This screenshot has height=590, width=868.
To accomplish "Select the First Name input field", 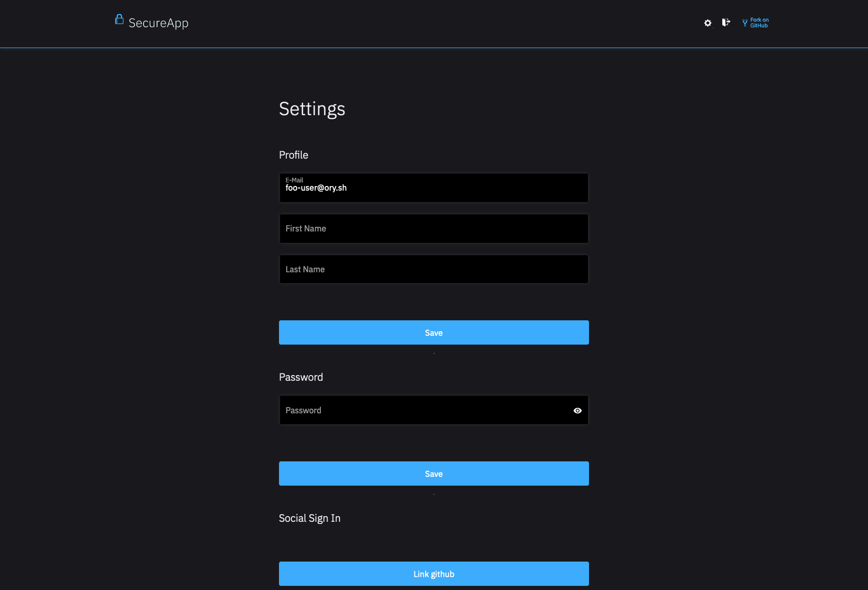I will 433,228.
